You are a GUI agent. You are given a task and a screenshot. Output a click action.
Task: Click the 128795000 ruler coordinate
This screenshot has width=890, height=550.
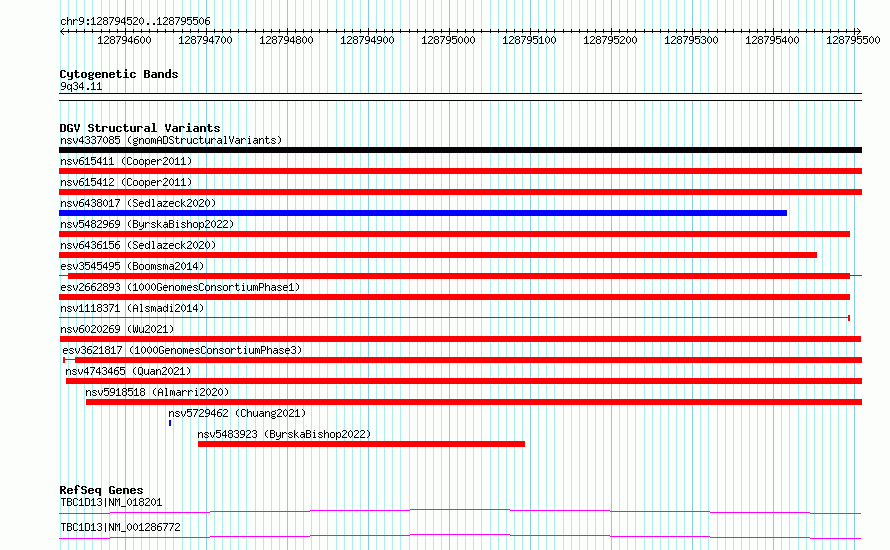coord(448,40)
